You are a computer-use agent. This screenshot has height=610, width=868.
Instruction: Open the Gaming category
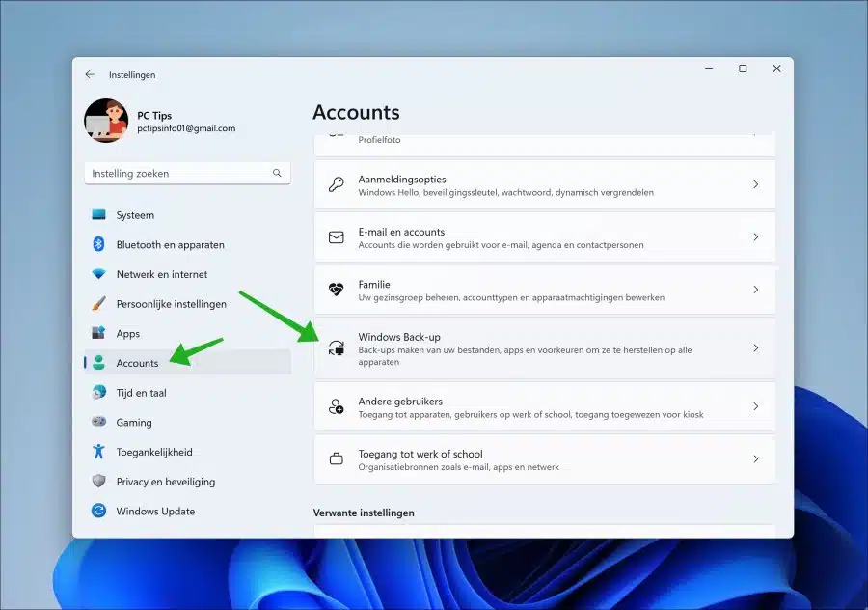click(188, 422)
